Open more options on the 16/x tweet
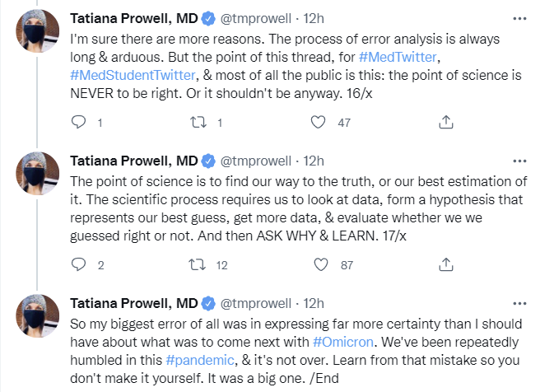Viewport: 540px width, 392px height. click(515, 17)
